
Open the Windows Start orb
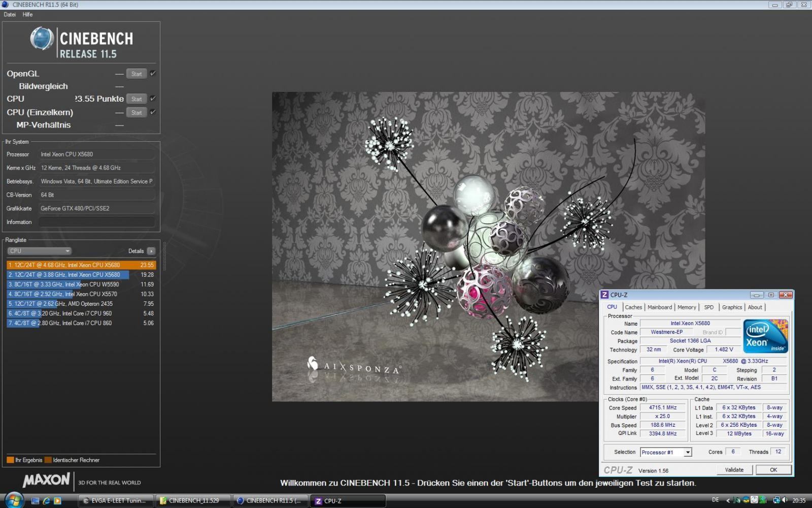click(14, 500)
